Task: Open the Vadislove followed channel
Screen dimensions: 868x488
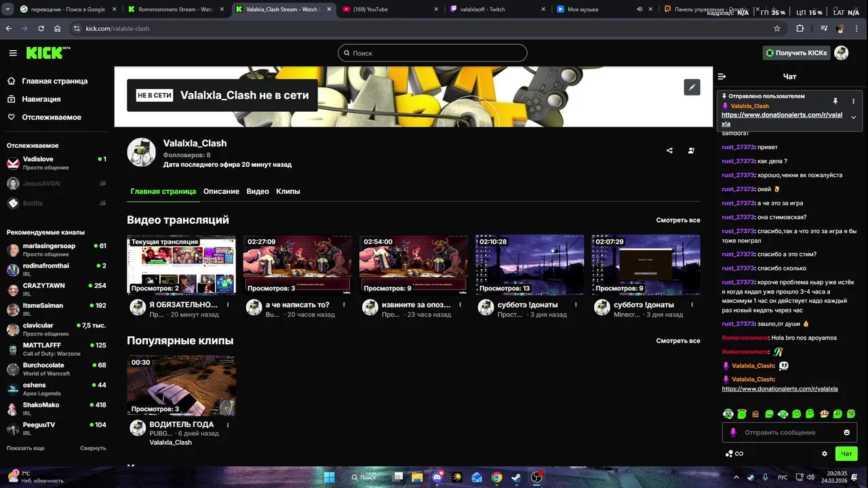Action: (x=56, y=163)
